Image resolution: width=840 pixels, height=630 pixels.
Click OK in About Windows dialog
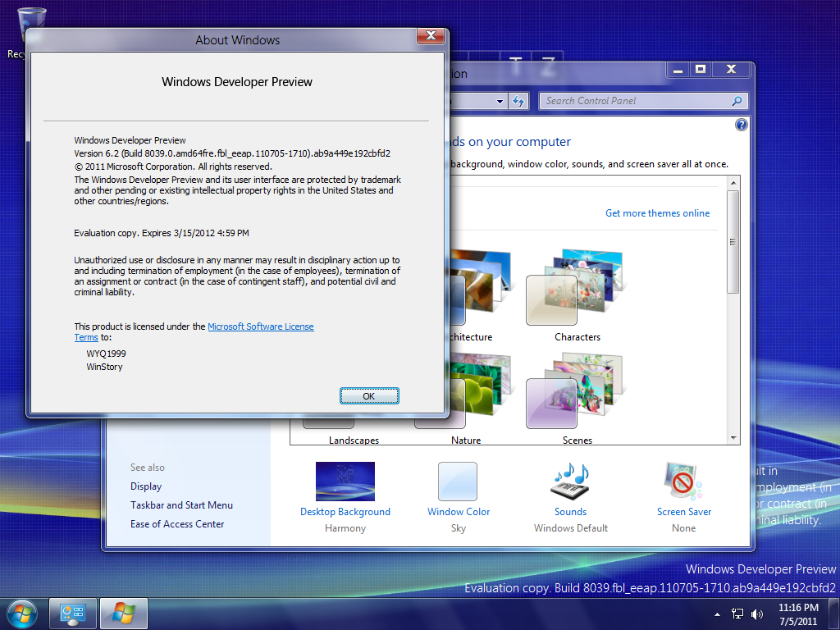point(369,396)
